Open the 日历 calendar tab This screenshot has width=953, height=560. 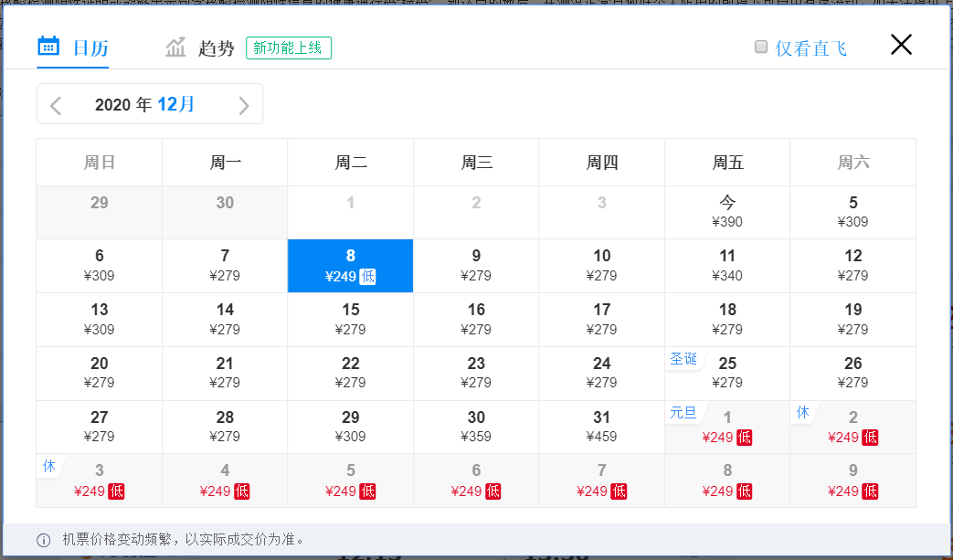pyautogui.click(x=73, y=48)
